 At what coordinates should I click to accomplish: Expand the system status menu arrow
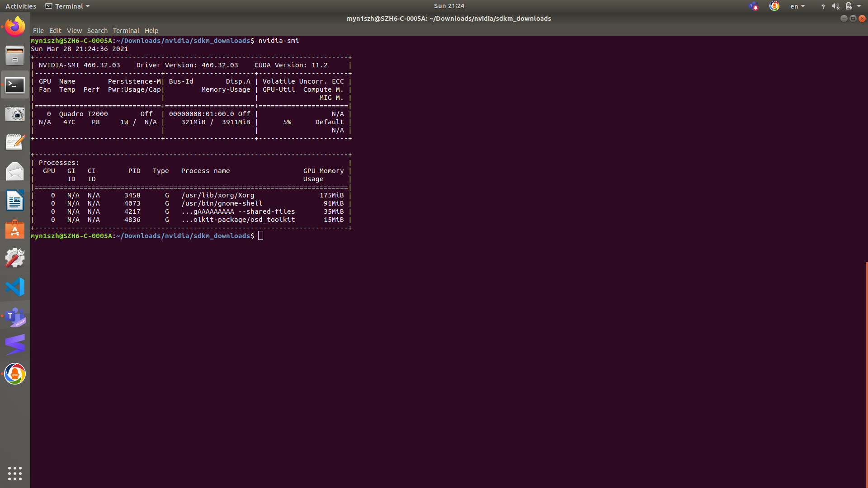(859, 6)
